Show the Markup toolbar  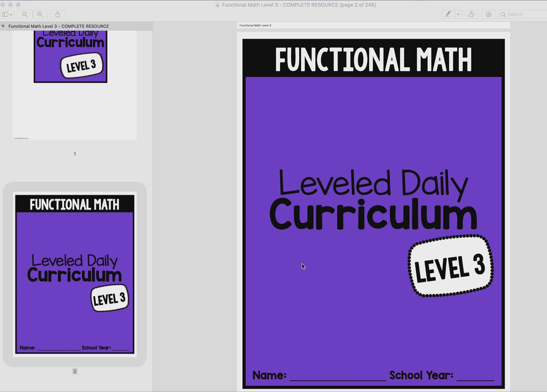488,14
